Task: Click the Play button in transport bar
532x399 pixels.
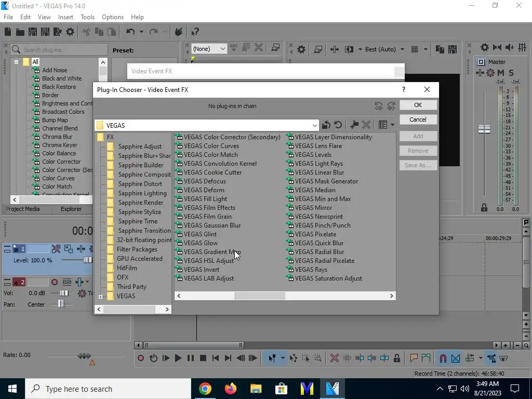Action: pyautogui.click(x=178, y=358)
